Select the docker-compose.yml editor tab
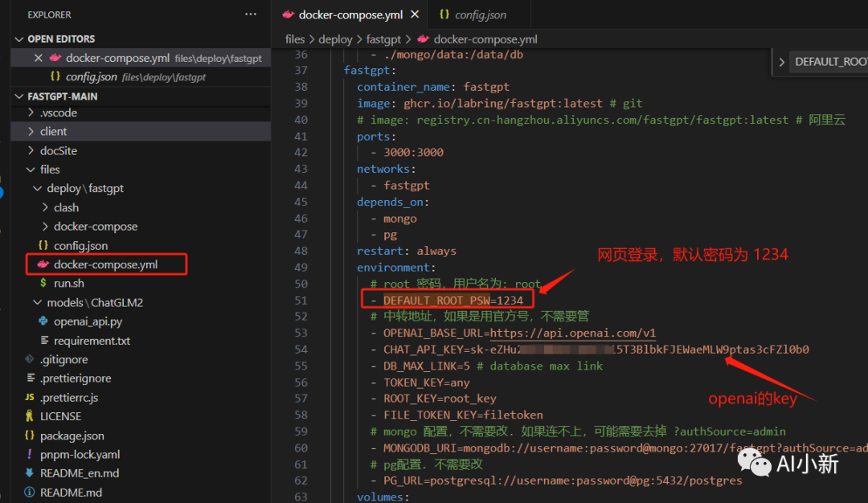The height and width of the screenshot is (503, 868). [350, 15]
